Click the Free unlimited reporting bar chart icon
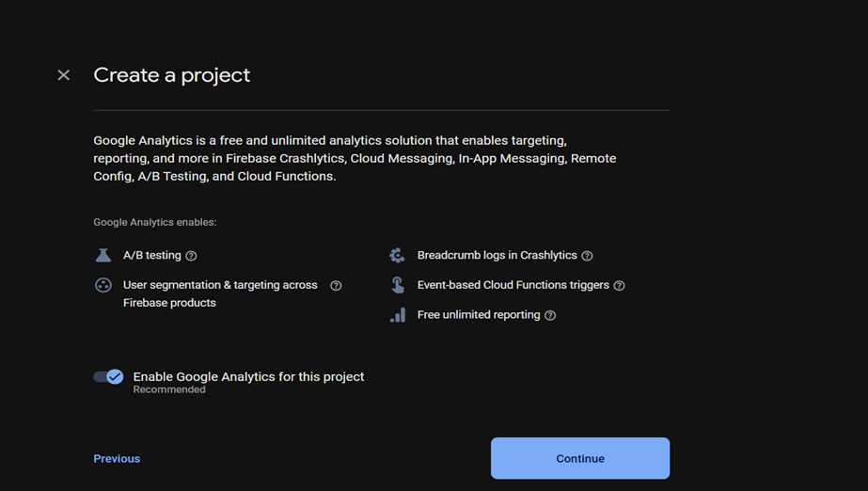Screen dimensions: 868x491 click(398, 315)
